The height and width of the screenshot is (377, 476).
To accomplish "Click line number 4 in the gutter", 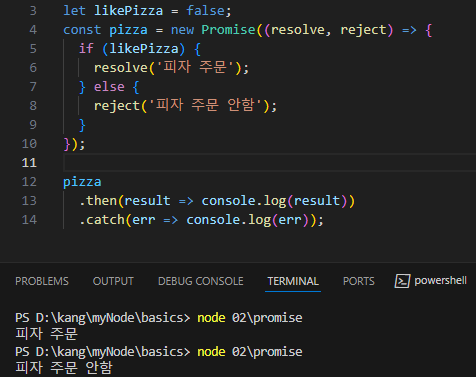I will coord(33,30).
